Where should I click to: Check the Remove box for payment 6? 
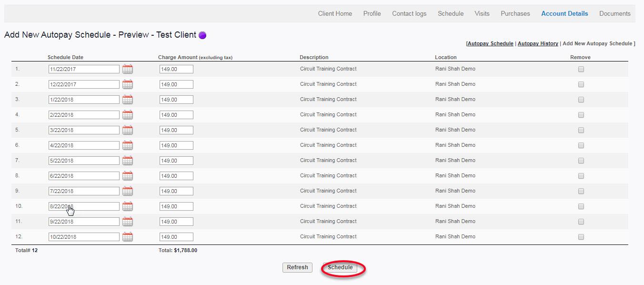pyautogui.click(x=581, y=145)
